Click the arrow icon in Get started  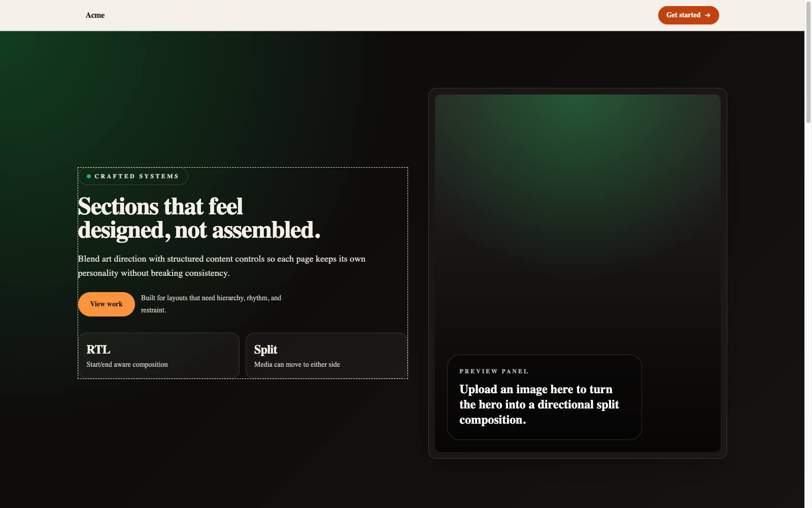coord(707,15)
